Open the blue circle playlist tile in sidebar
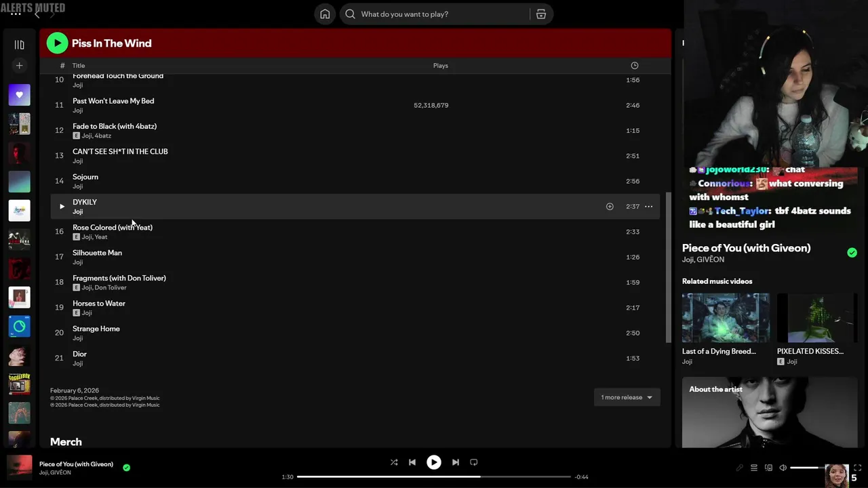Screen dimensions: 868x488 [x=19, y=327]
